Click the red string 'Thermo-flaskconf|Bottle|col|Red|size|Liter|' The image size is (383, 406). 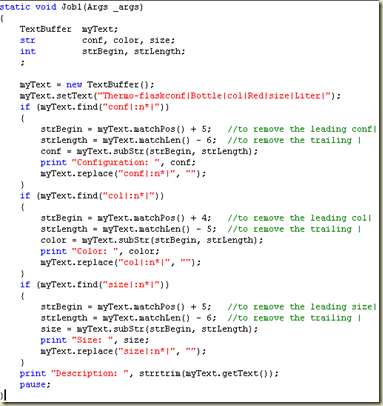point(213,96)
